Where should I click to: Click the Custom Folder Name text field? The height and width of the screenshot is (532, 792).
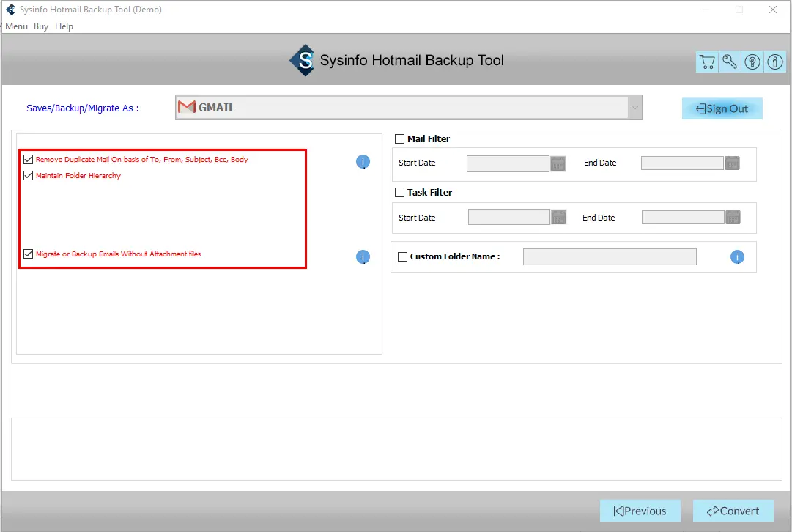pyautogui.click(x=610, y=256)
